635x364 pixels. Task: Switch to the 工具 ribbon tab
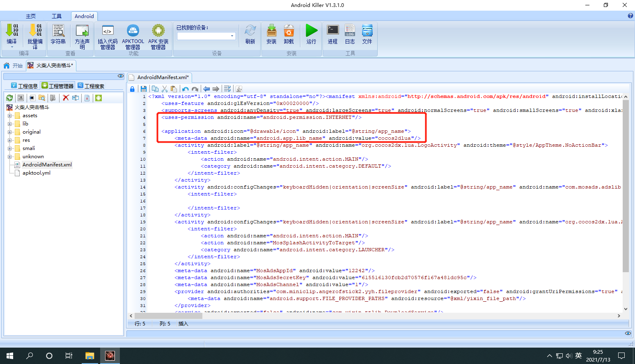pyautogui.click(x=57, y=16)
